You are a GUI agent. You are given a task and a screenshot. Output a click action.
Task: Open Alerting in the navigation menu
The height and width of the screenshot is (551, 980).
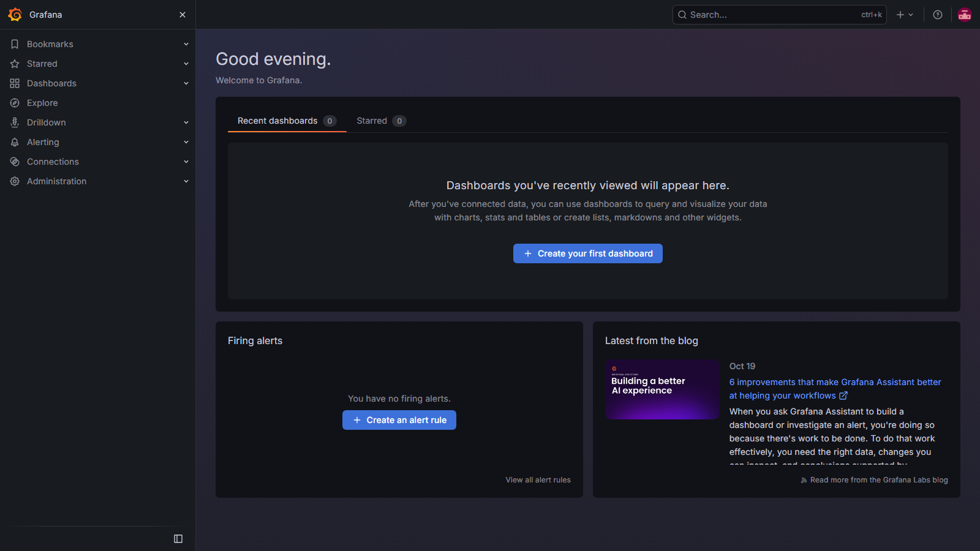click(43, 142)
